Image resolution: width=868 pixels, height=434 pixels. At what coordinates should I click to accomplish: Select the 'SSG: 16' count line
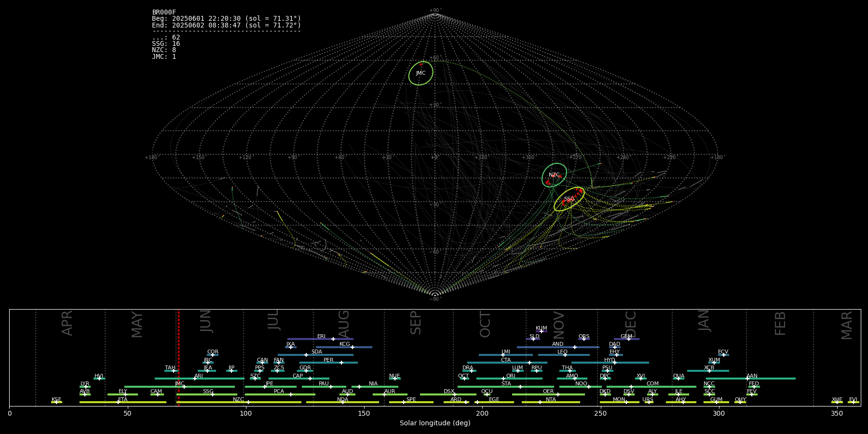pyautogui.click(x=166, y=44)
